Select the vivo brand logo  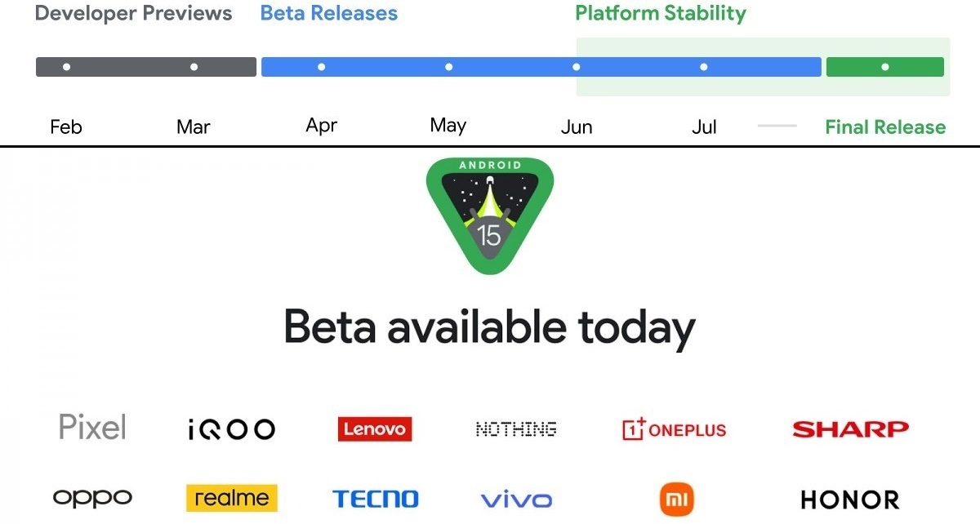click(516, 500)
